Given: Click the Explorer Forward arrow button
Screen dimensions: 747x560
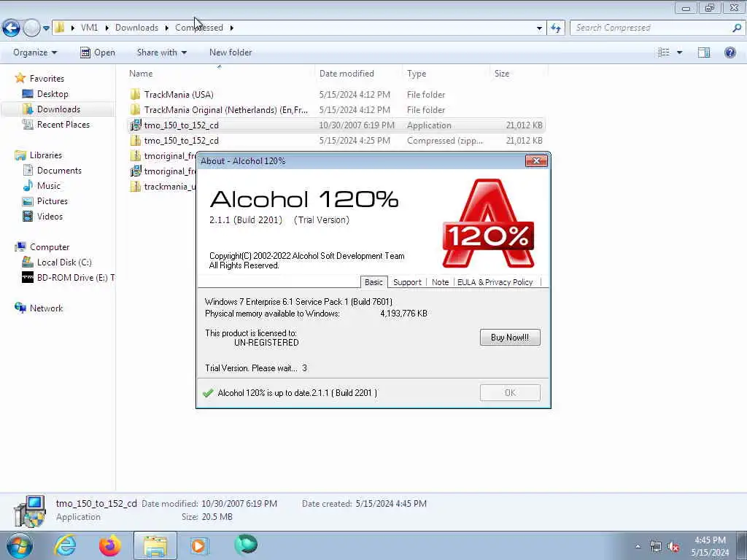Looking at the screenshot, I should (x=31, y=28).
